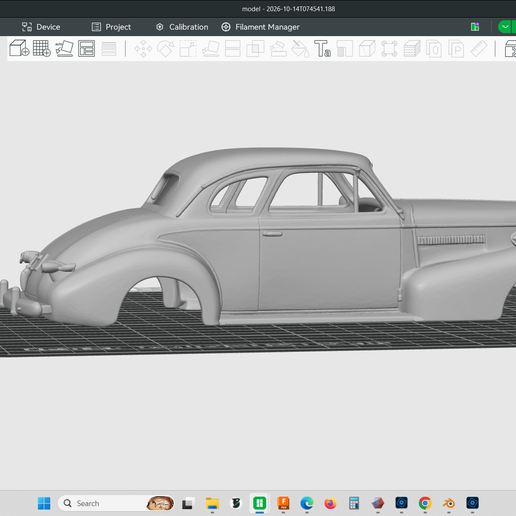Viewport: 516px width, 516px height.
Task: Open Firefox from the taskbar
Action: coord(330,503)
